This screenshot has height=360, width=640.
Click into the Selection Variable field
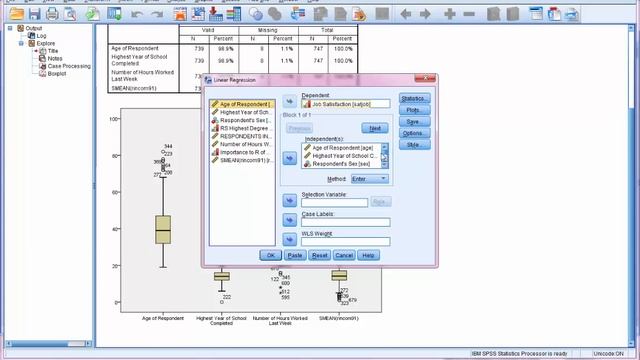[334, 202]
